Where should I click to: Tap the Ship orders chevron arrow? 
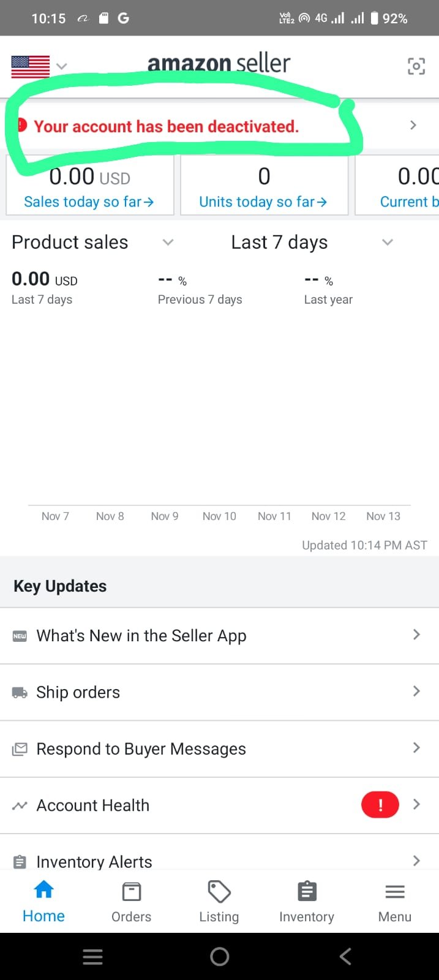[416, 692]
